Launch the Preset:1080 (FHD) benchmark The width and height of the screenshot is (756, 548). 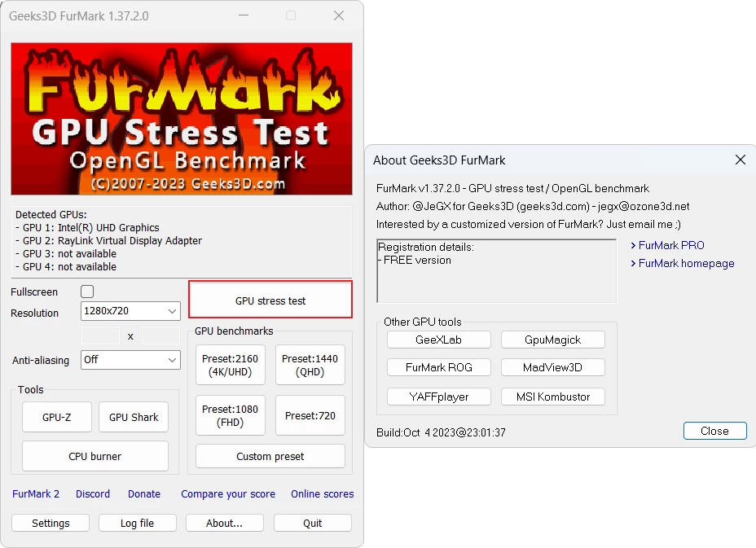pos(230,415)
